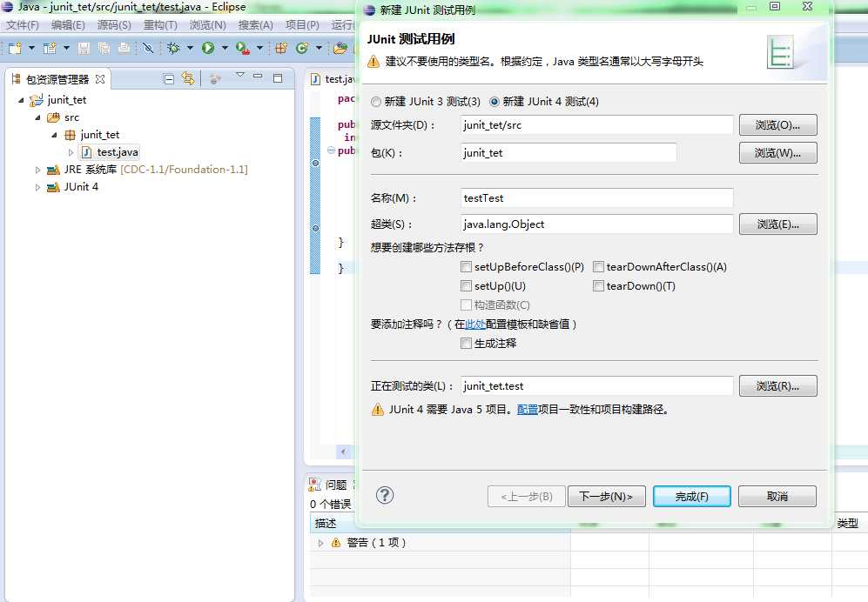Expand the 警告 (1 项) row

point(320,544)
